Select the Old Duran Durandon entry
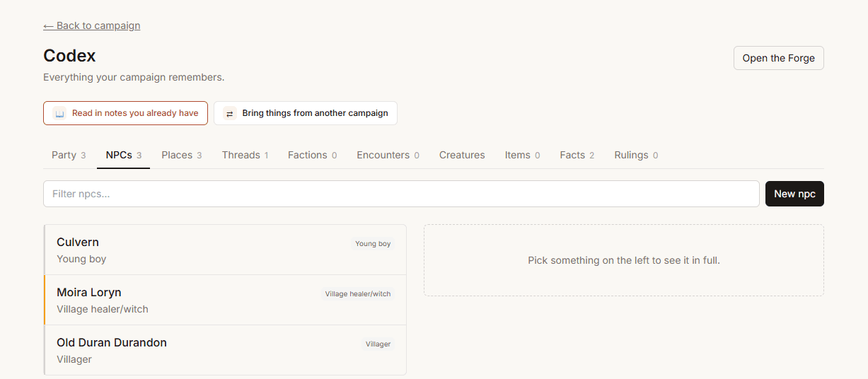Viewport: 868px width, 379px height. coord(225,350)
